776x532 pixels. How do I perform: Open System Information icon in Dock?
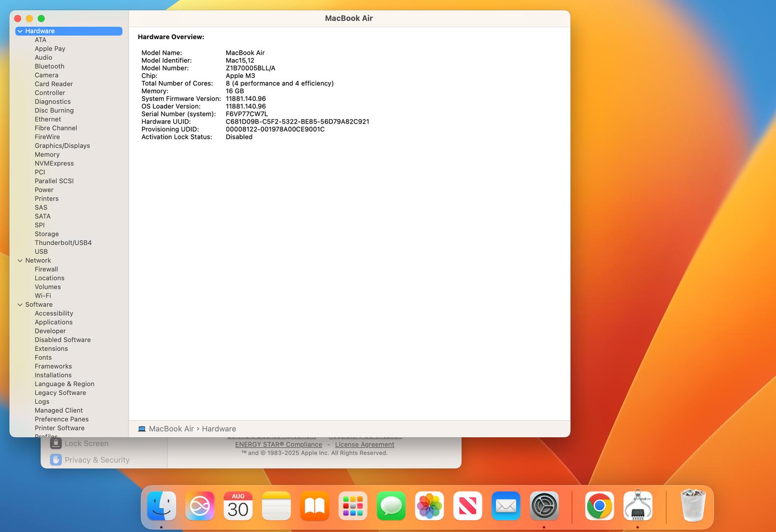click(x=637, y=506)
